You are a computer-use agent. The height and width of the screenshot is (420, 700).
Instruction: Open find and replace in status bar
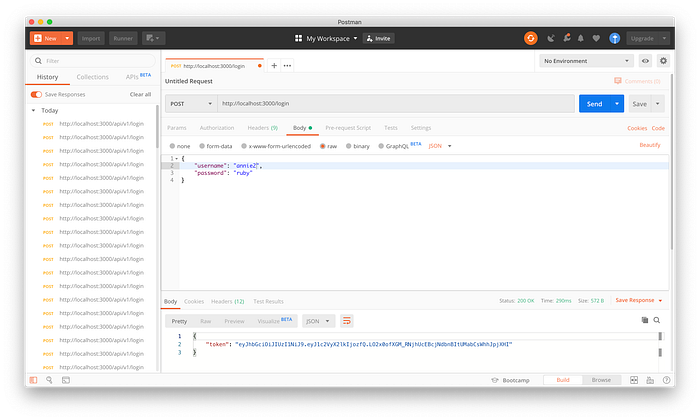[49, 380]
